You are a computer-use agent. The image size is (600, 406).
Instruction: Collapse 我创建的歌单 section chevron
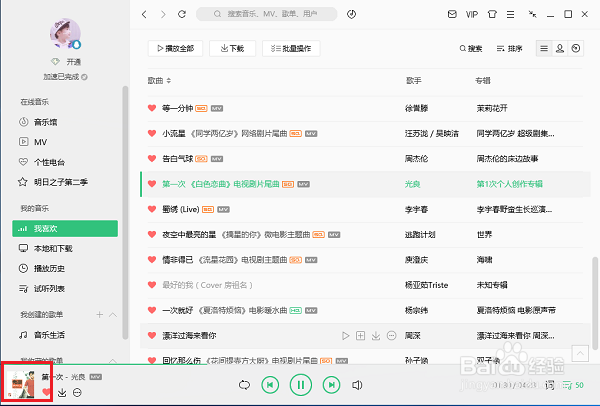(113, 315)
